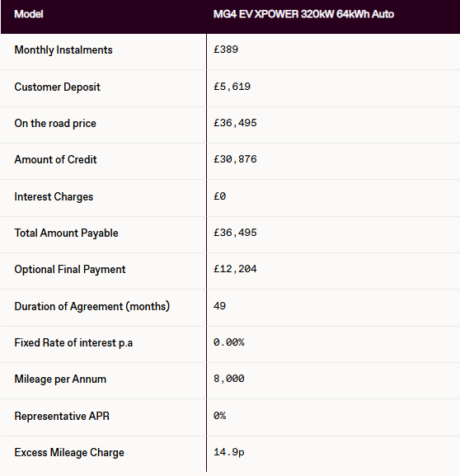Select the 8,000 mileage value
The height and width of the screenshot is (476, 460).
tap(229, 379)
